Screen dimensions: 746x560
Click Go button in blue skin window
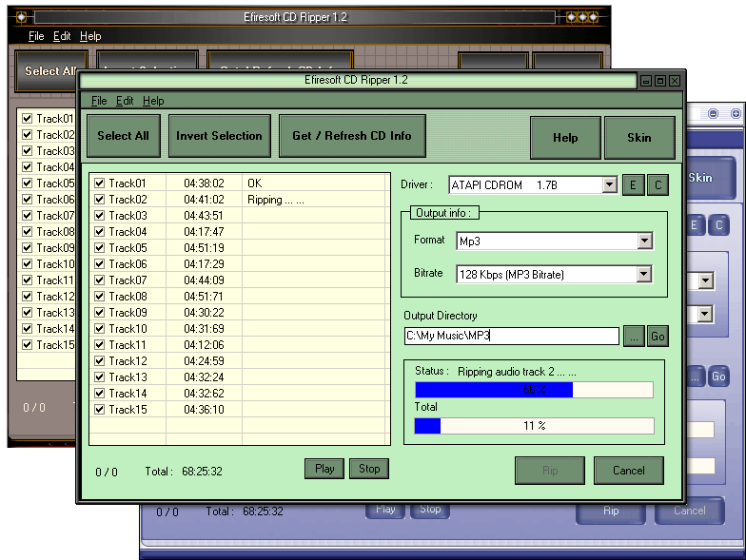coord(718,377)
